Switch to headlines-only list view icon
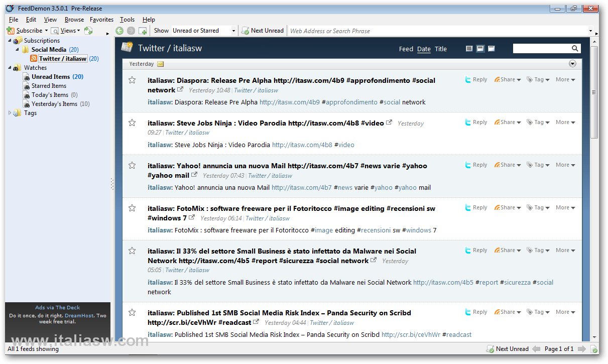The image size is (608, 364). pos(469,49)
